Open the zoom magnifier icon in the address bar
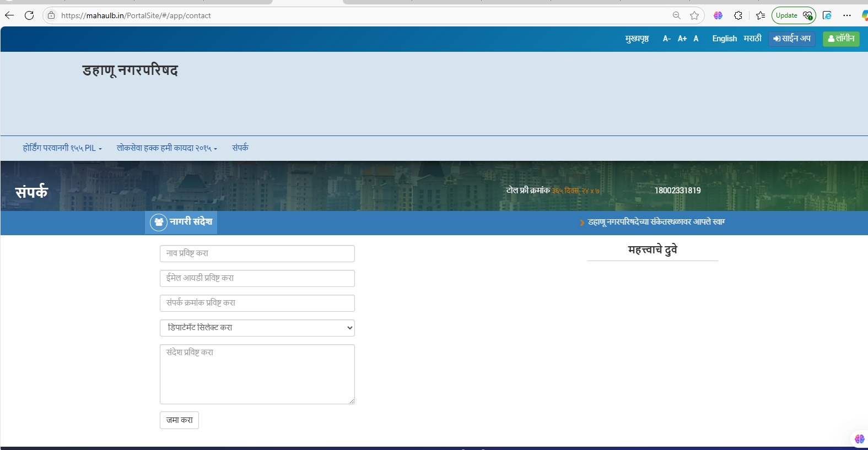The width and height of the screenshot is (868, 450). 676,15
